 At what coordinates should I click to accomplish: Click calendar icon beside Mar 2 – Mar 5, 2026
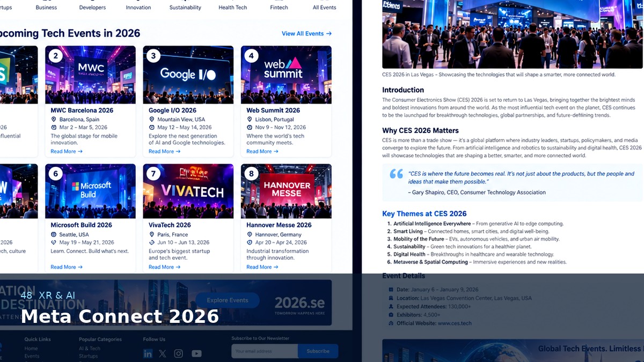coord(54,128)
